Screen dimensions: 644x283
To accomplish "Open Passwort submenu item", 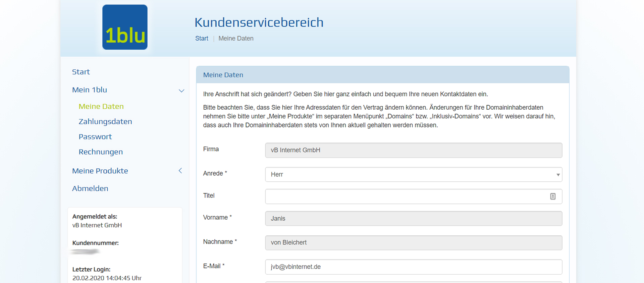I will (x=95, y=137).
